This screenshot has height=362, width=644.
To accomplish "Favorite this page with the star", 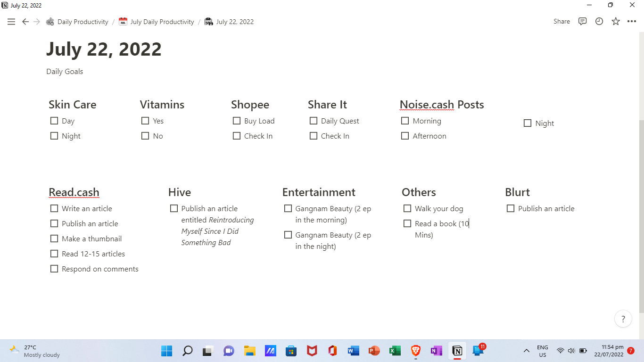I will coord(616,22).
